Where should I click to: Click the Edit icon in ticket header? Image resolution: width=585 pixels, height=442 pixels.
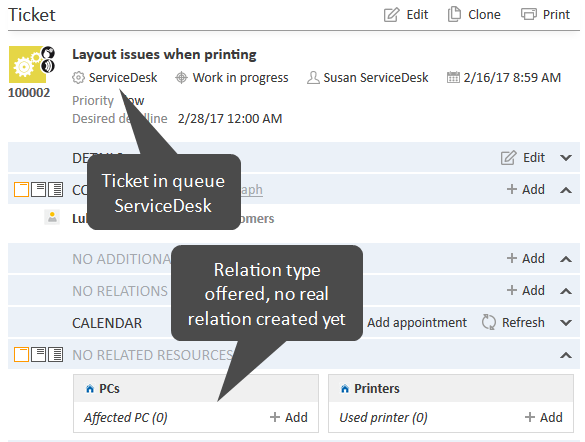391,15
